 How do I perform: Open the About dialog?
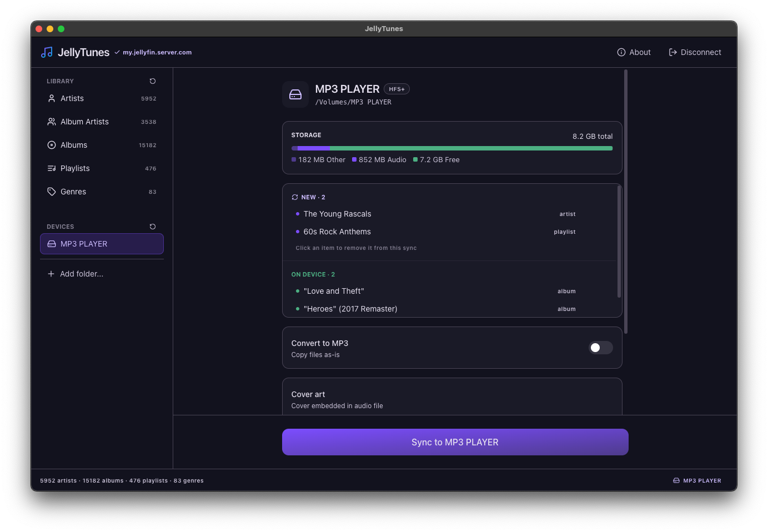click(x=634, y=52)
